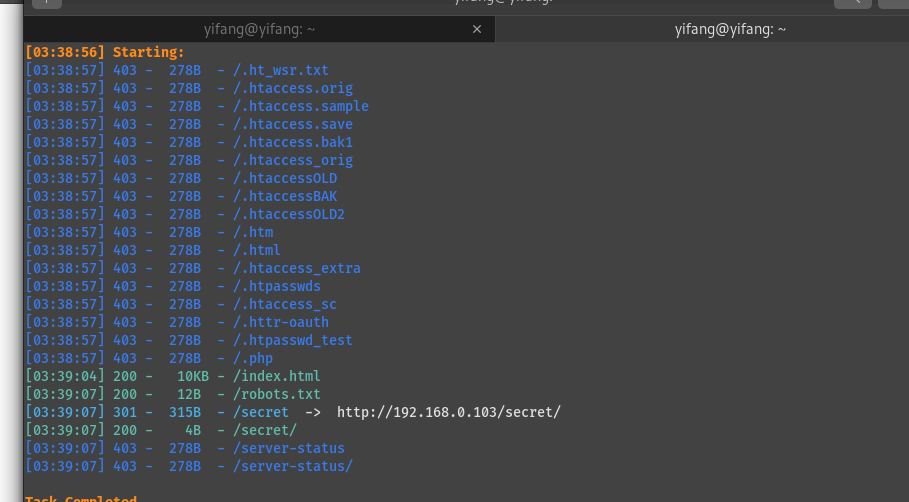Click the /server-status path without trailing slash
Image resolution: width=909 pixels, height=502 pixels.
coord(289,448)
